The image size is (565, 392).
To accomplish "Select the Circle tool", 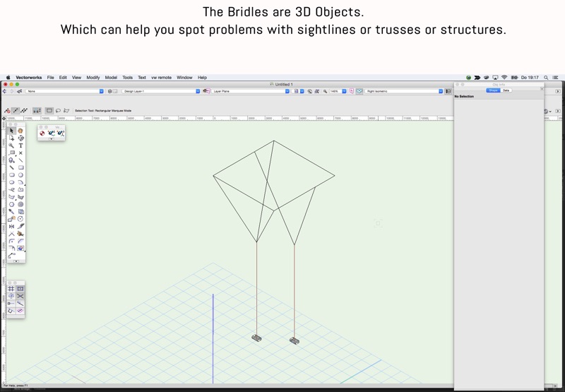I will point(20,174).
